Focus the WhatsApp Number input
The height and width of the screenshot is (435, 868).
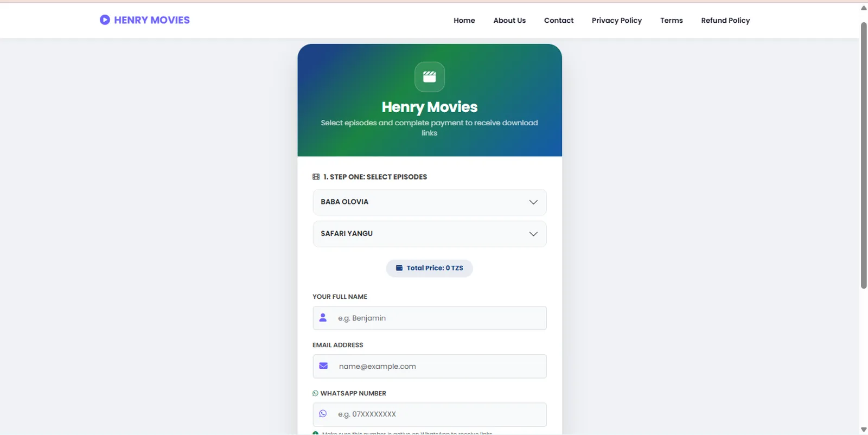pos(430,414)
